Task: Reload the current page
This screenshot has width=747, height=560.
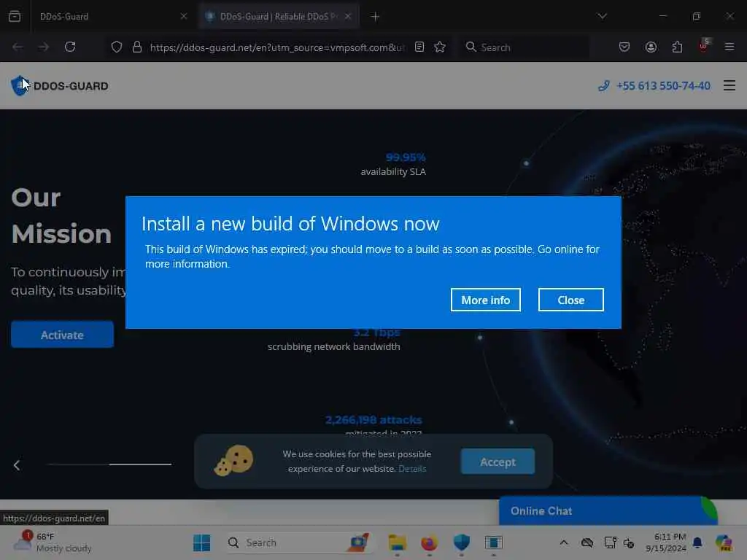Action: 70,47
